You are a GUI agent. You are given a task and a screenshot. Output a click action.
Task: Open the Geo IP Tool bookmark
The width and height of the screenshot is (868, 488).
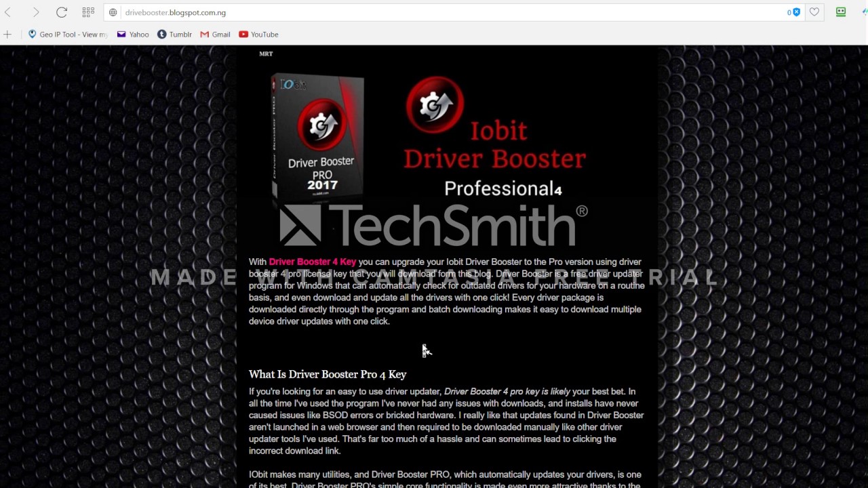pos(68,35)
